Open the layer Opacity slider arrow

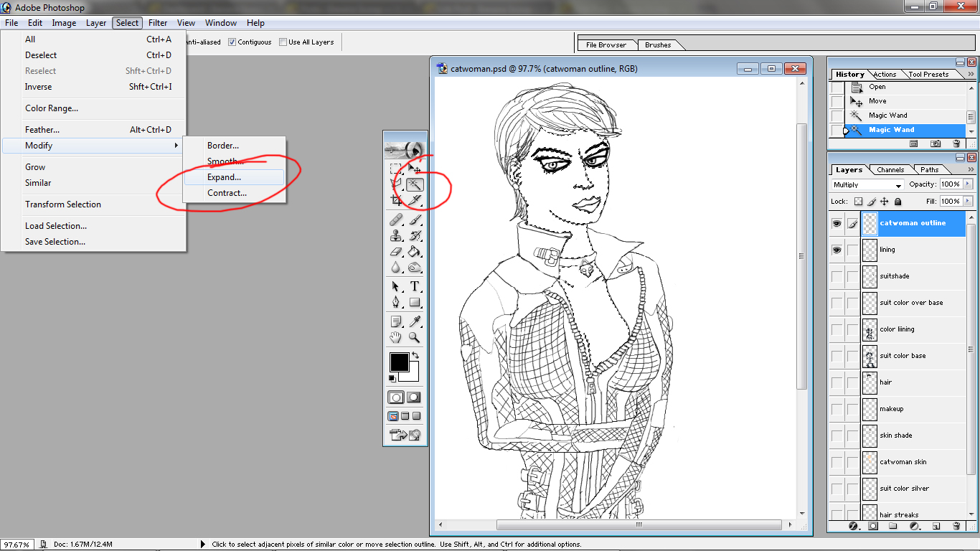(x=968, y=184)
